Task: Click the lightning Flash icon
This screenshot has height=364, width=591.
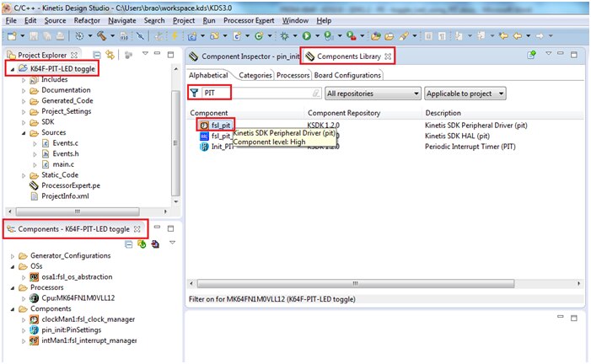Action: pyautogui.click(x=175, y=35)
